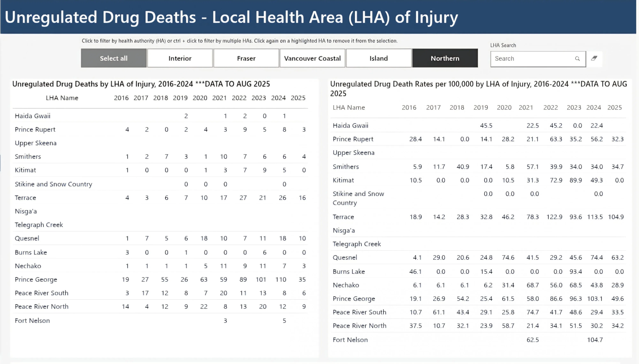The height and width of the screenshot is (364, 639).
Task: Click 2025 column header in rates table
Action: coord(615,108)
